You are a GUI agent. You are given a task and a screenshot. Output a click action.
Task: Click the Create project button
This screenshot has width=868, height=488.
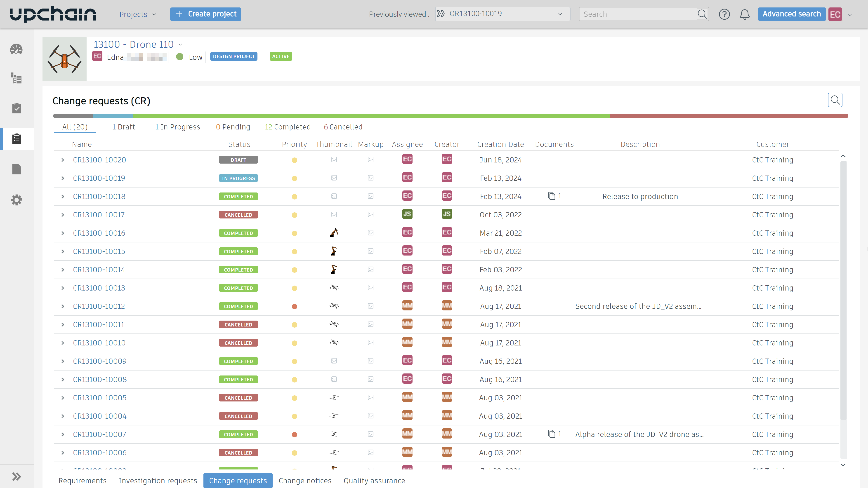[x=205, y=14]
